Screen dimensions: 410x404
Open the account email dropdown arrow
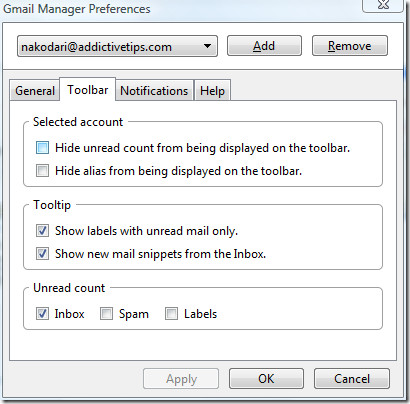coord(207,46)
